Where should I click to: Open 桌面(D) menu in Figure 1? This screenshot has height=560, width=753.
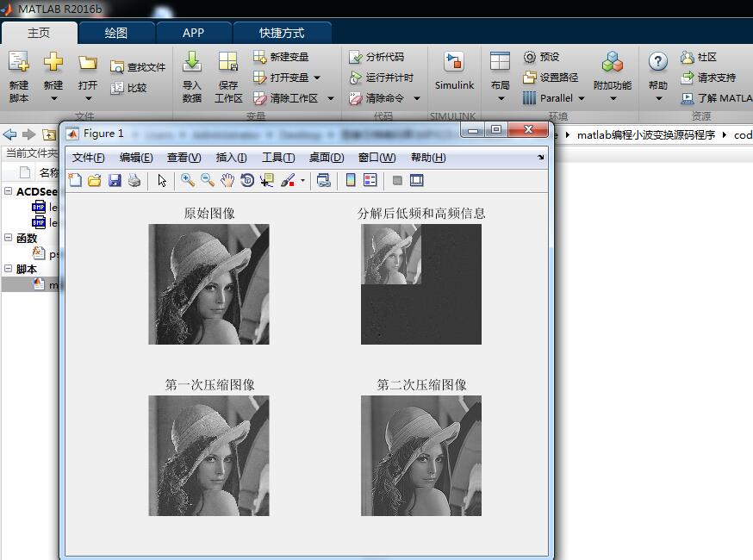pos(327,158)
